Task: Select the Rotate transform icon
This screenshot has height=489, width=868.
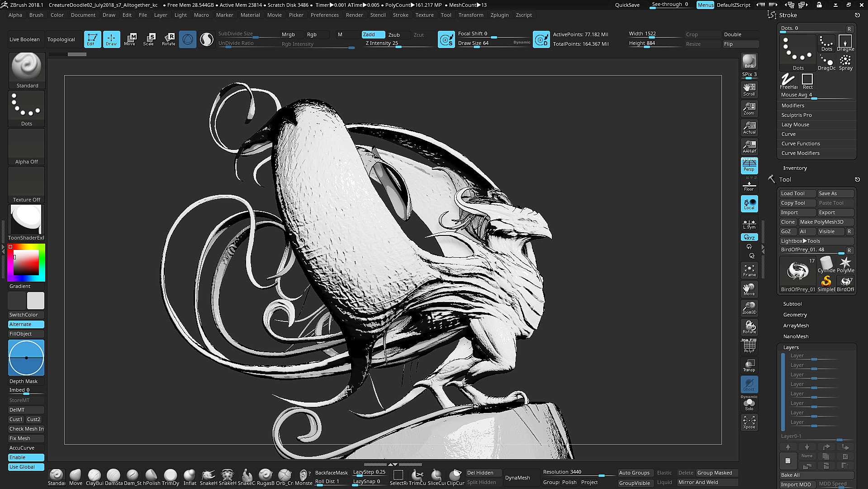Action: pyautogui.click(x=169, y=39)
